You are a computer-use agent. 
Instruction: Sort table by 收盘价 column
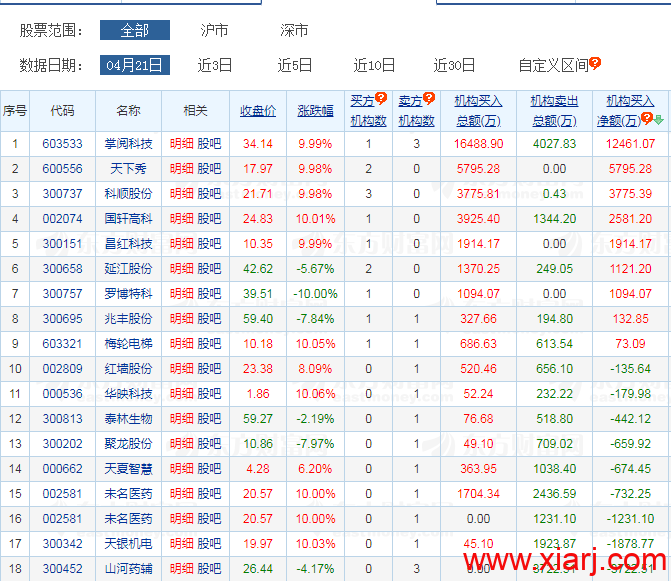pos(258,111)
